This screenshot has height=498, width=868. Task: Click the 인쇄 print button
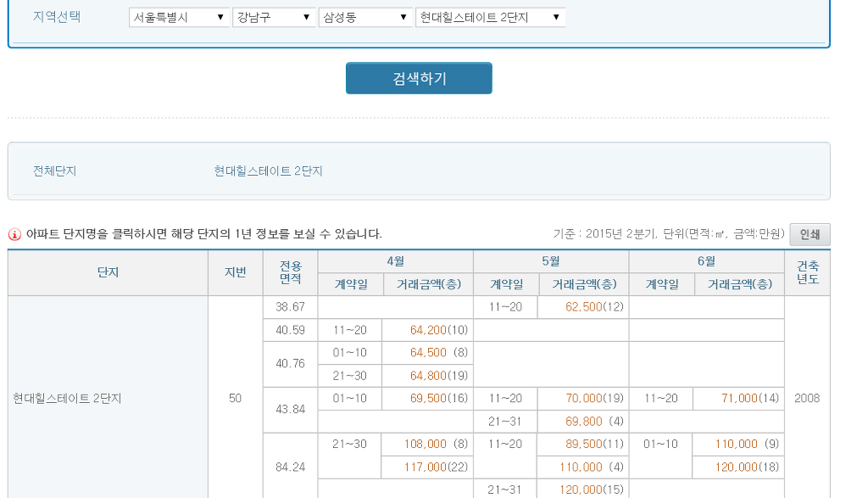click(810, 234)
